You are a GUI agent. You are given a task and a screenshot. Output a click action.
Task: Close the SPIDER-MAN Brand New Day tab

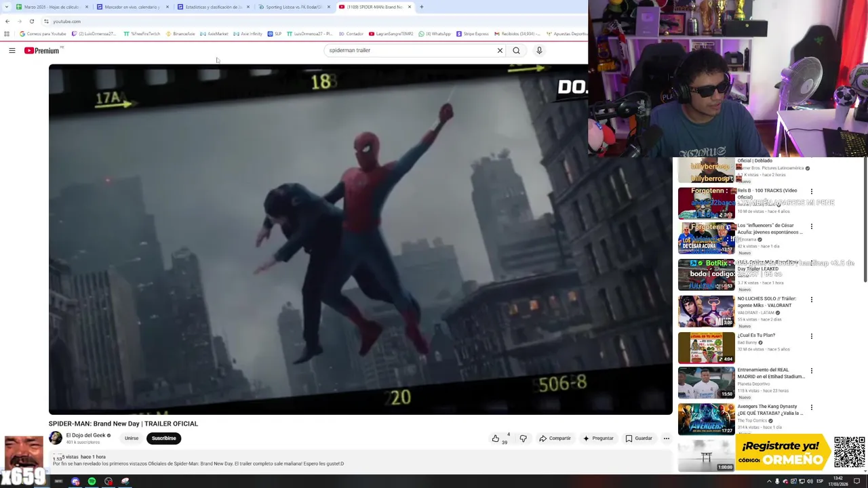410,7
